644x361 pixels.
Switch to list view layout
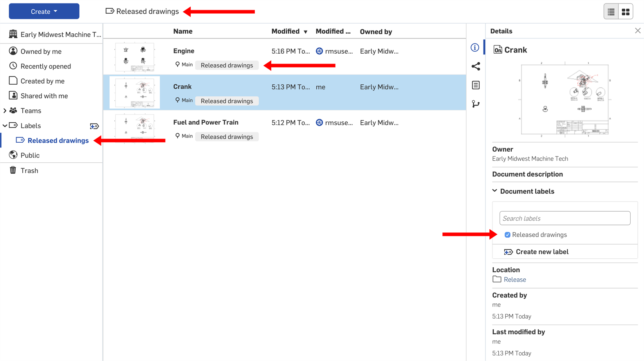coord(611,12)
